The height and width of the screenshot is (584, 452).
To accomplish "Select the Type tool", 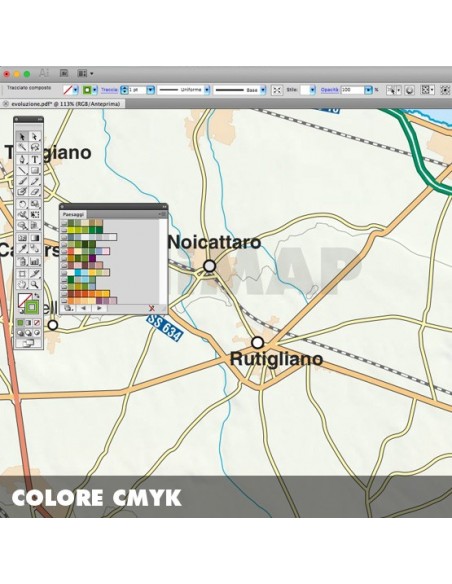I will [35, 159].
